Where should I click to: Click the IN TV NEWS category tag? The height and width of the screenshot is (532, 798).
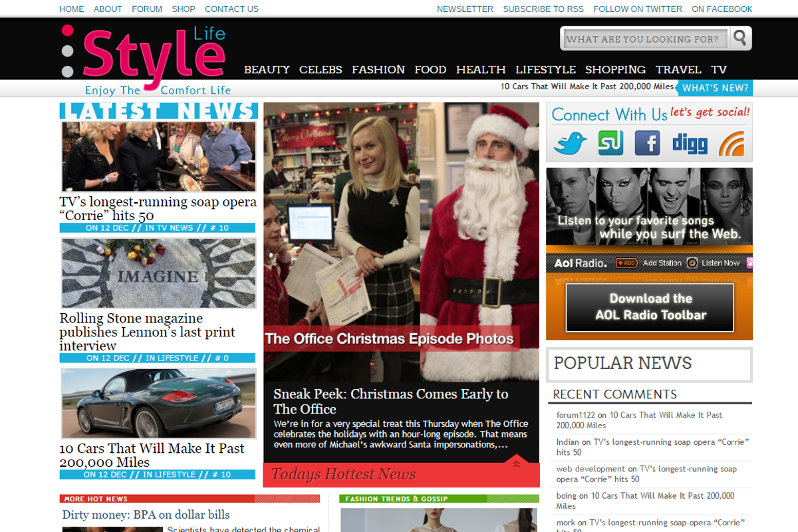point(169,227)
